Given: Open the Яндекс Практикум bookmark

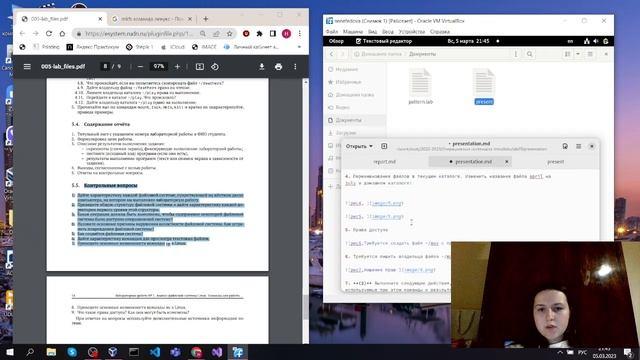Looking at the screenshot, I should 93,47.
